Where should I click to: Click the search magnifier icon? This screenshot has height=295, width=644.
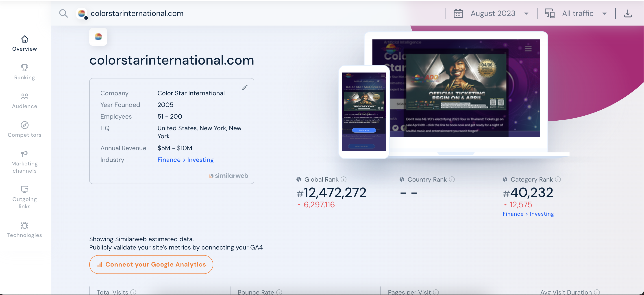tap(63, 13)
